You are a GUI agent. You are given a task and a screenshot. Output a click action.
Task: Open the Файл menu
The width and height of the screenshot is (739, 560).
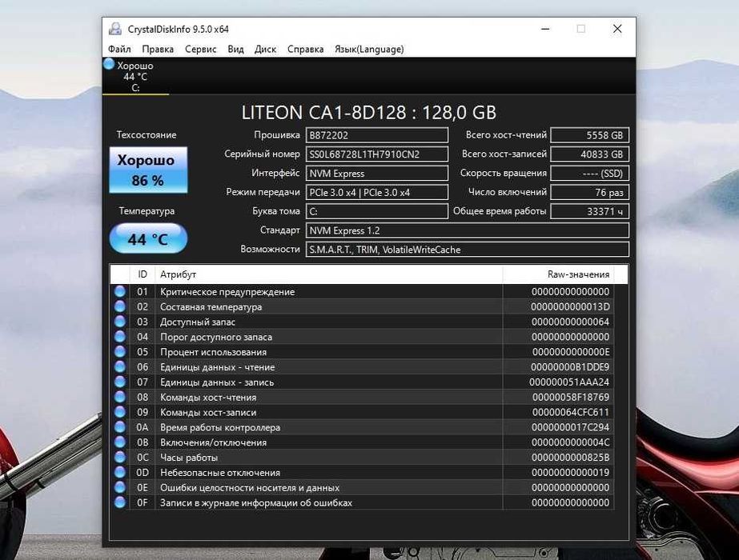pos(119,49)
